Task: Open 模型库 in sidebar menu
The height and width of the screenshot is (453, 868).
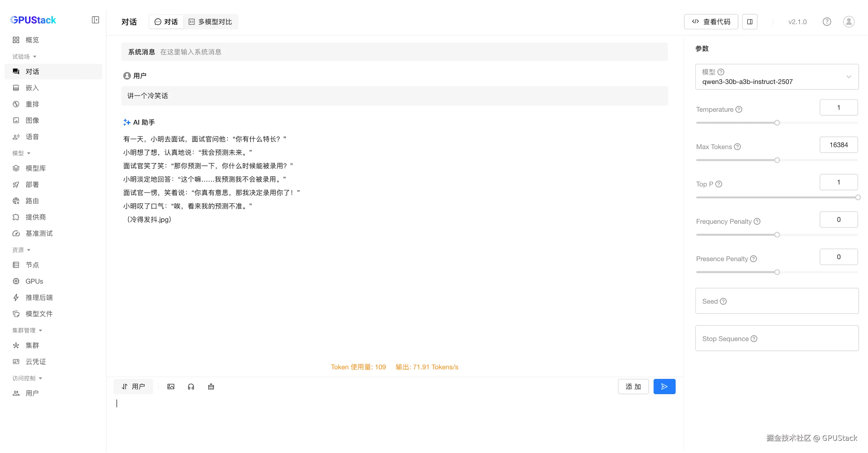Action: coord(35,168)
